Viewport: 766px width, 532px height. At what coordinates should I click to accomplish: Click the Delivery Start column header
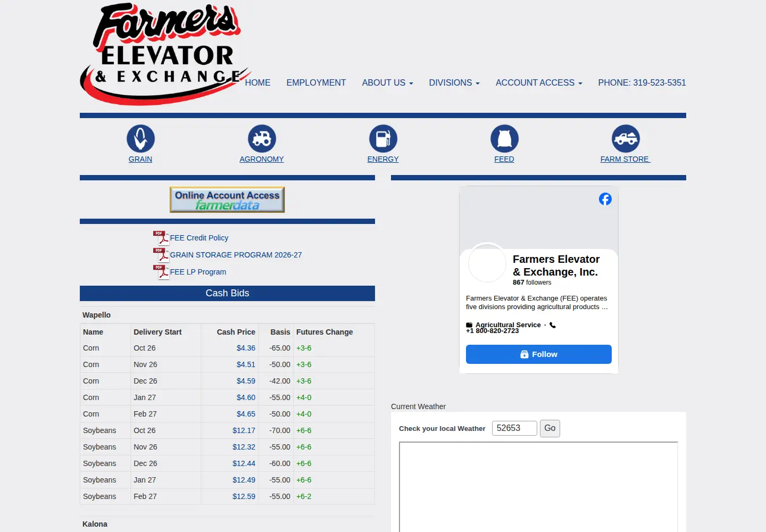(157, 332)
